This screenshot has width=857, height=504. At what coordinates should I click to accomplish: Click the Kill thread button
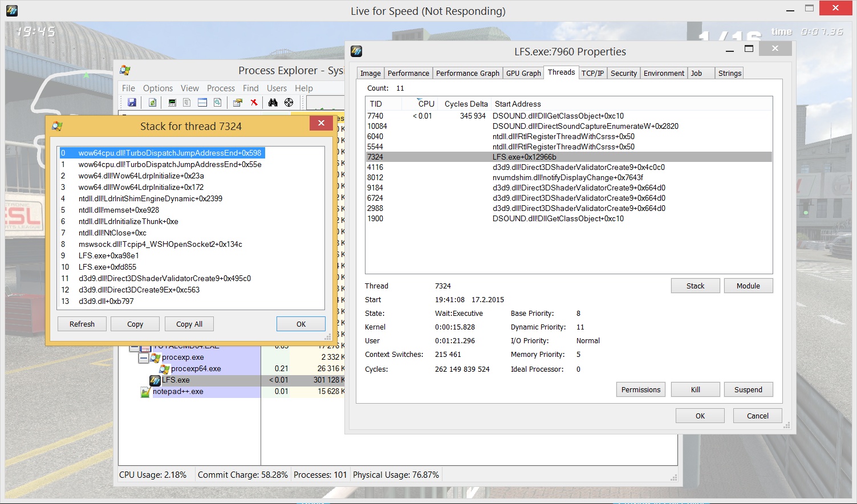pyautogui.click(x=696, y=389)
